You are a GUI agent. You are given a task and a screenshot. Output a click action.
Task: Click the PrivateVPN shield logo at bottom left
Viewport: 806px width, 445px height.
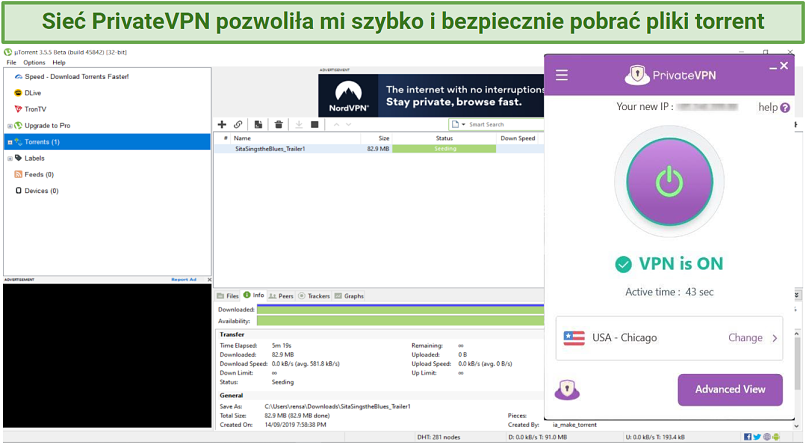point(567,390)
